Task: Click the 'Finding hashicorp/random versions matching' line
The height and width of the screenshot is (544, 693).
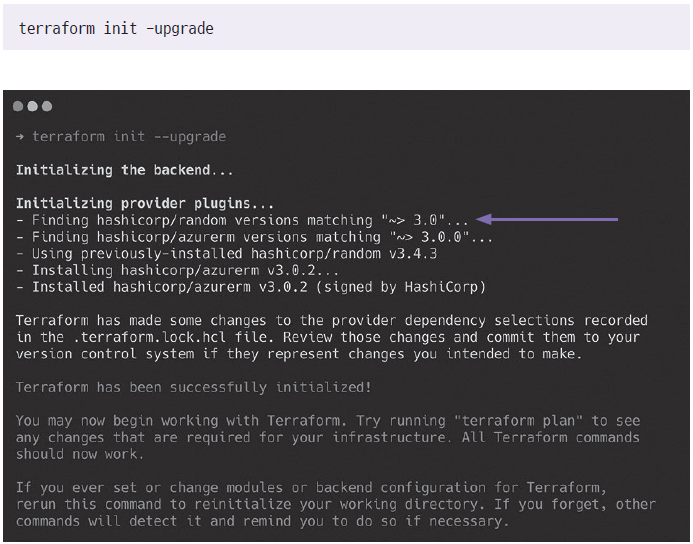Action: pyautogui.click(x=242, y=220)
